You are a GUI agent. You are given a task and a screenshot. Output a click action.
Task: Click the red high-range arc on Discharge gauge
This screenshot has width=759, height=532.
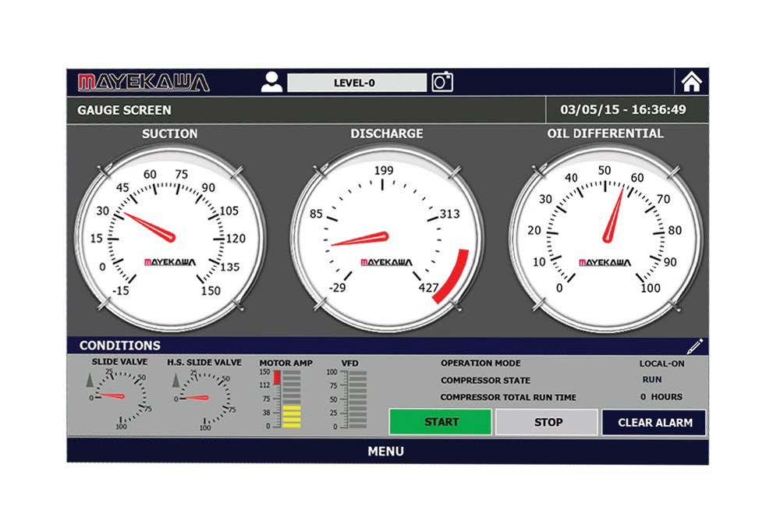coord(452,278)
